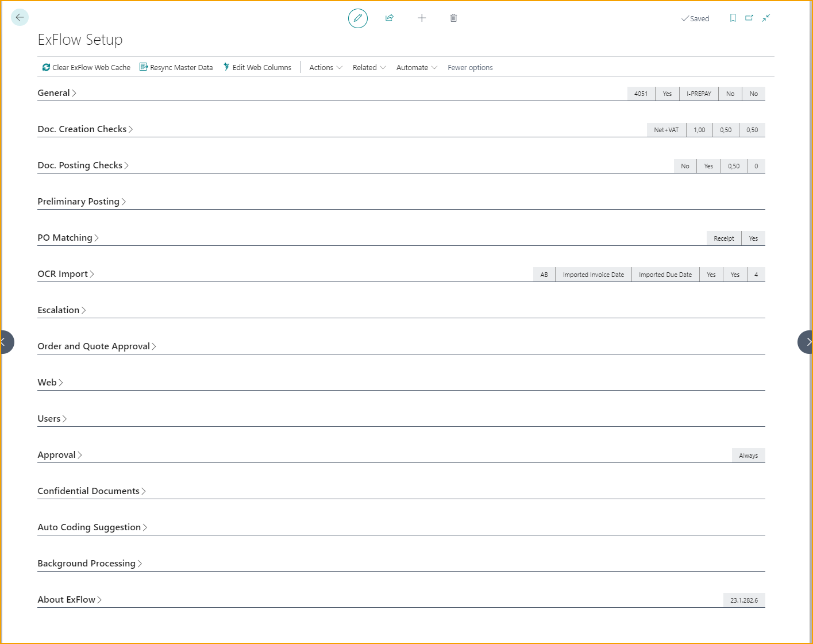The image size is (813, 644).
Task: Click the plus new record icon
Action: point(422,18)
